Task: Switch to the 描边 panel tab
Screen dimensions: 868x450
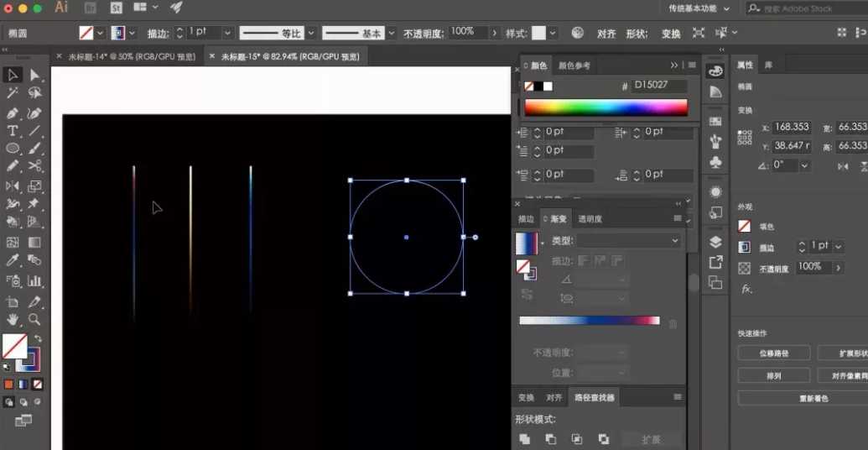Action: point(526,219)
